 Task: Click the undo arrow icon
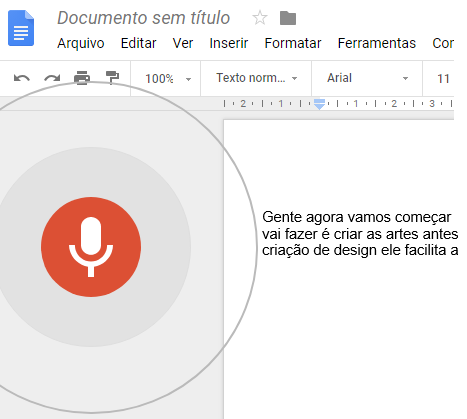(x=22, y=79)
